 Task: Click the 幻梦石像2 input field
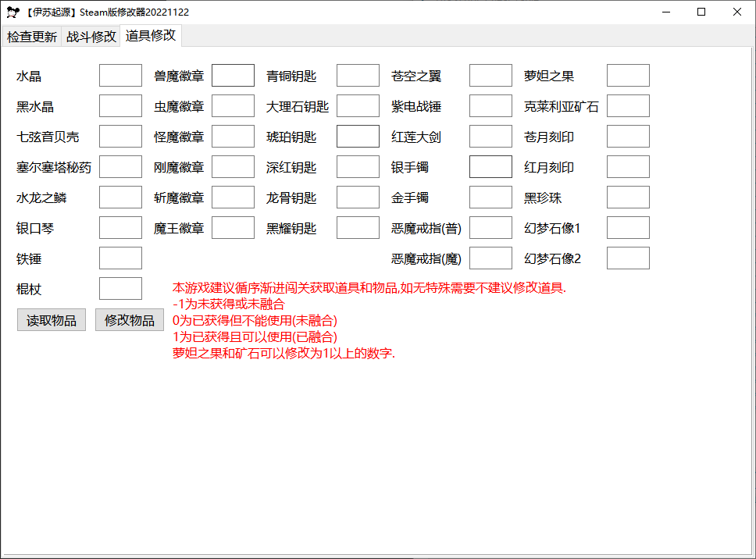click(x=627, y=258)
